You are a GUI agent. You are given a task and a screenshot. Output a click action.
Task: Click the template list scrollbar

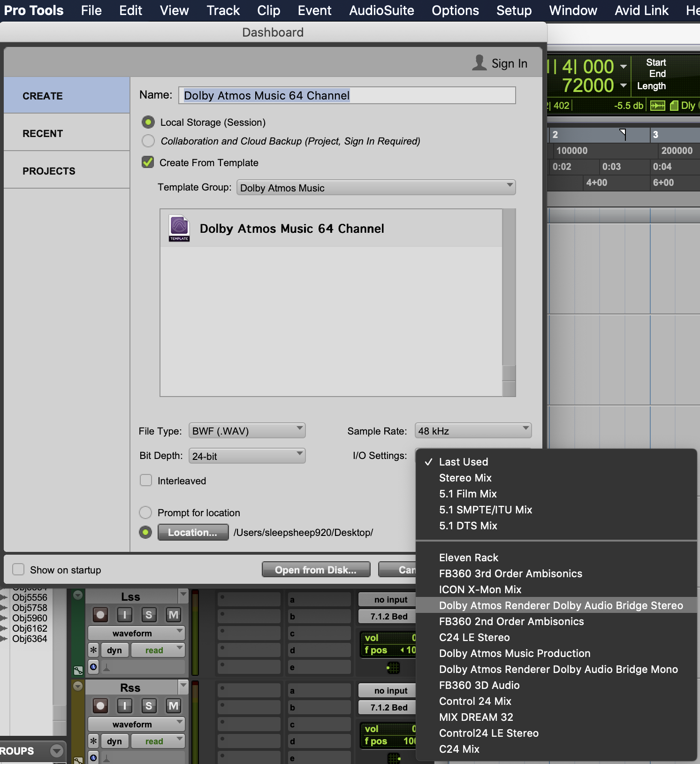click(x=509, y=303)
